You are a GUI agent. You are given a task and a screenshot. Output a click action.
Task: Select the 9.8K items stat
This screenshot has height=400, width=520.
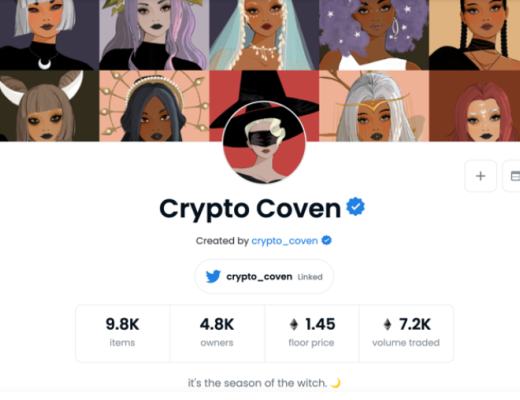123,333
